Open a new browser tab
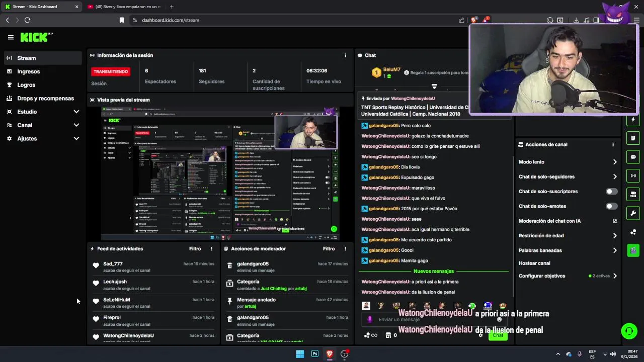The width and height of the screenshot is (644, 362). click(x=172, y=7)
